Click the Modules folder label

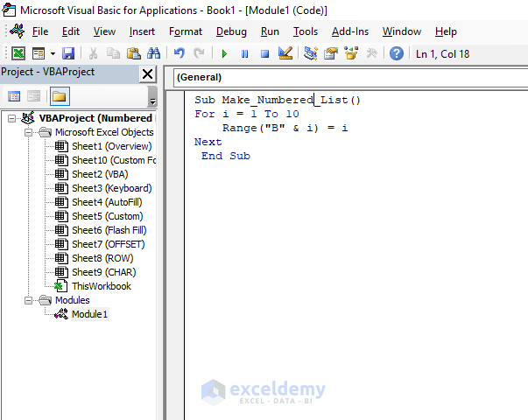pyautogui.click(x=73, y=300)
